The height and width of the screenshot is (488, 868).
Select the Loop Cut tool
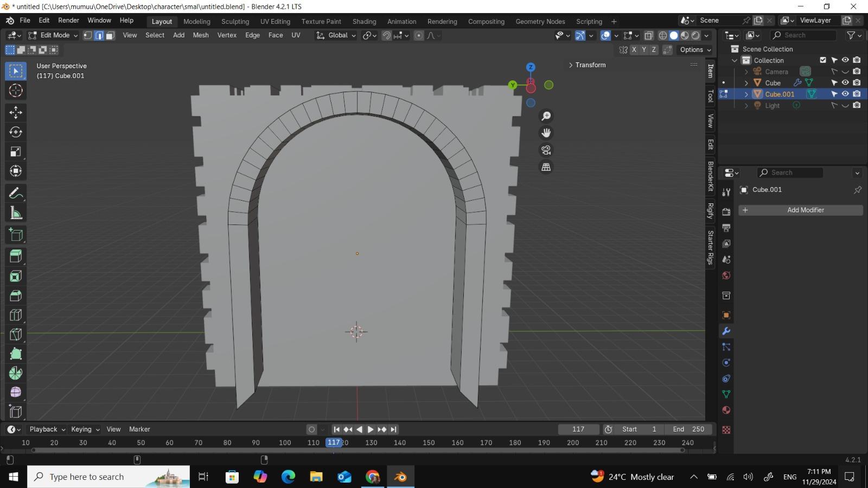point(16,315)
